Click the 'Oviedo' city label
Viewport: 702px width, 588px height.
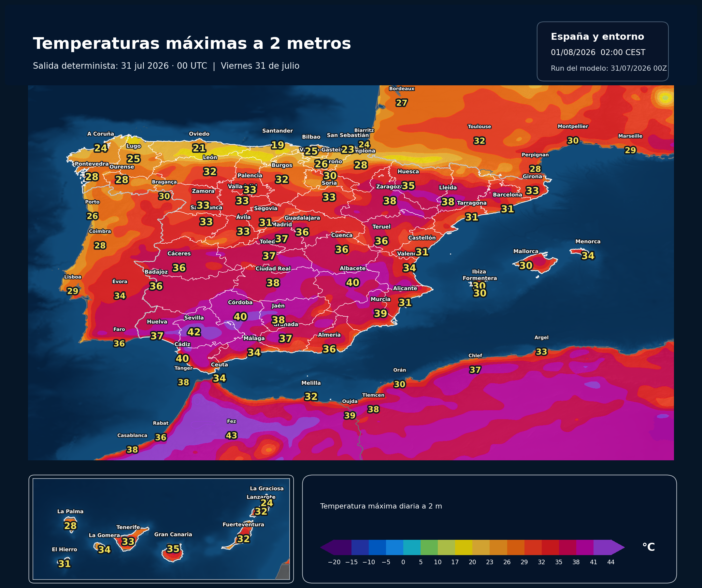tap(199, 134)
